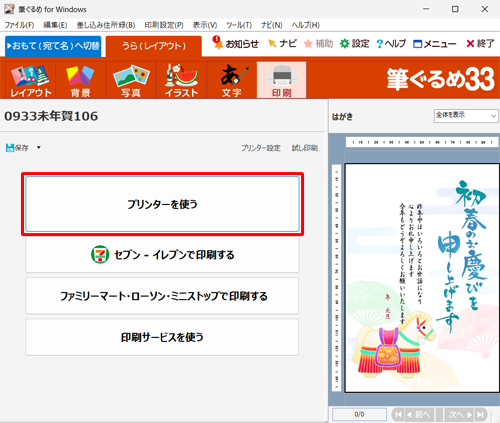Open the 写真 photo tool
The width and height of the screenshot is (500, 423).
131,80
